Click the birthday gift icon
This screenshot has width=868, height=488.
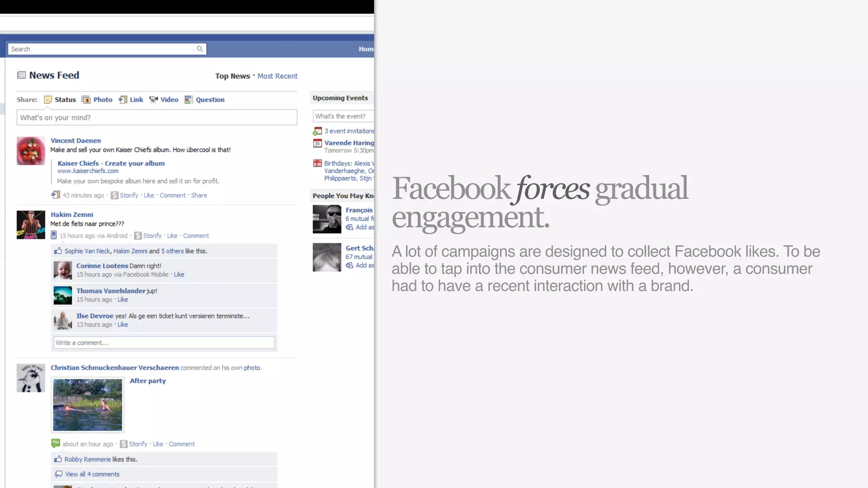coord(317,163)
